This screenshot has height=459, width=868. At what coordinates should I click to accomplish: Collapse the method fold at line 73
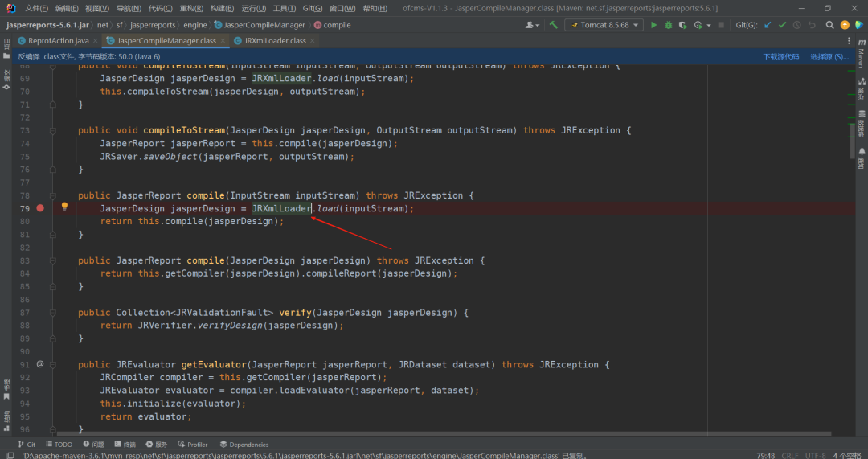(52, 131)
